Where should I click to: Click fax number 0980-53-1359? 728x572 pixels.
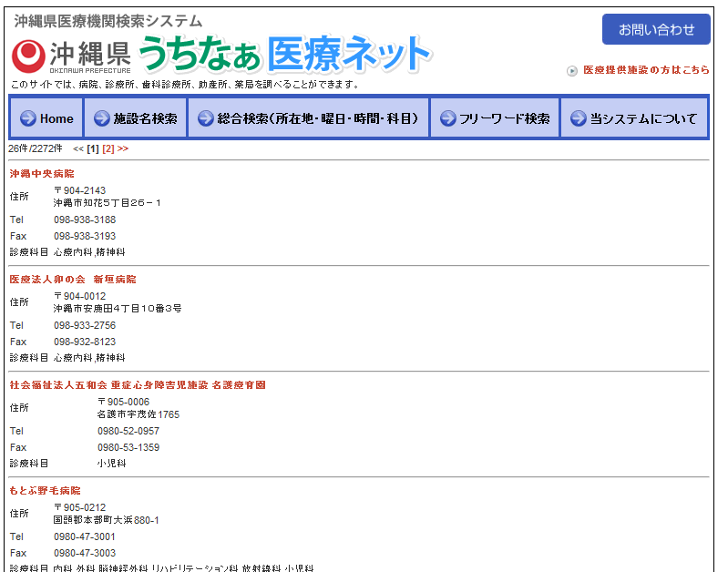click(x=128, y=447)
